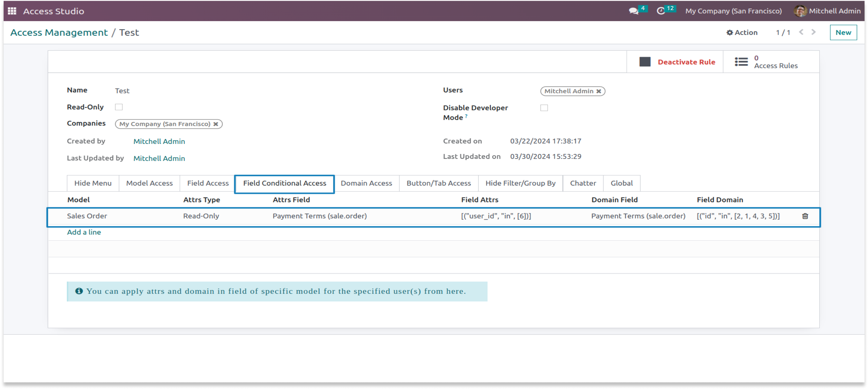This screenshot has height=389, width=868.
Task: Click Attrs Field Payment Terms cell
Action: tap(320, 216)
